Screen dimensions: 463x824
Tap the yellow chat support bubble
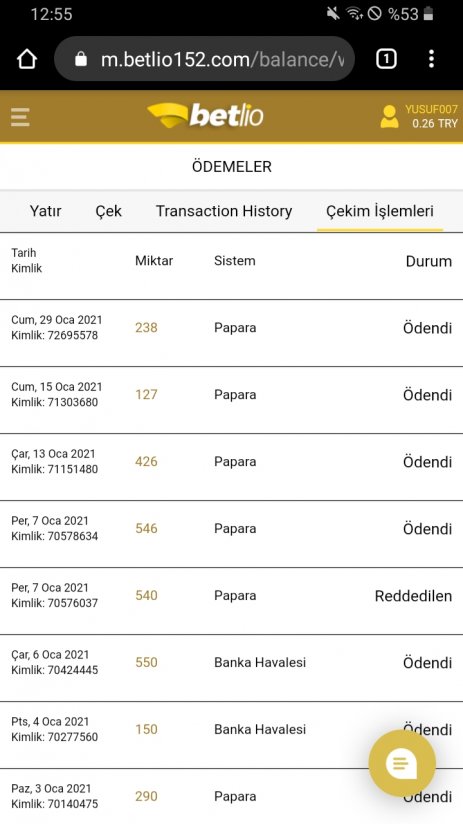tap(402, 763)
